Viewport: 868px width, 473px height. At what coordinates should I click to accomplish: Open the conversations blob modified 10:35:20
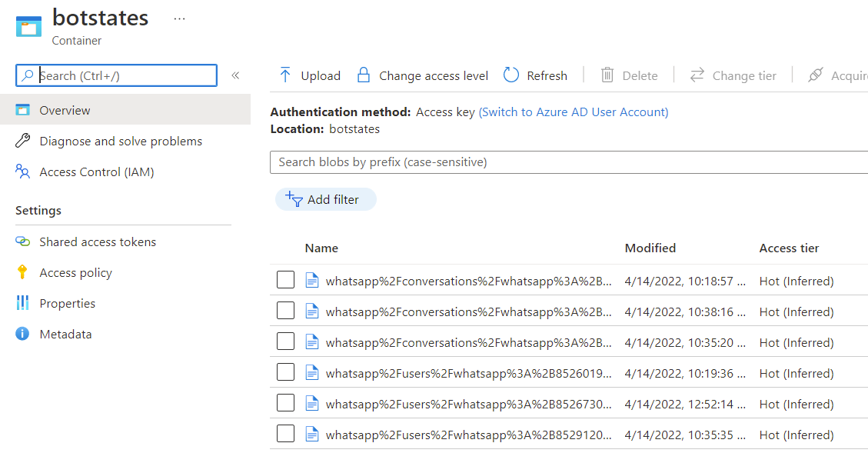pyautogui.click(x=469, y=342)
